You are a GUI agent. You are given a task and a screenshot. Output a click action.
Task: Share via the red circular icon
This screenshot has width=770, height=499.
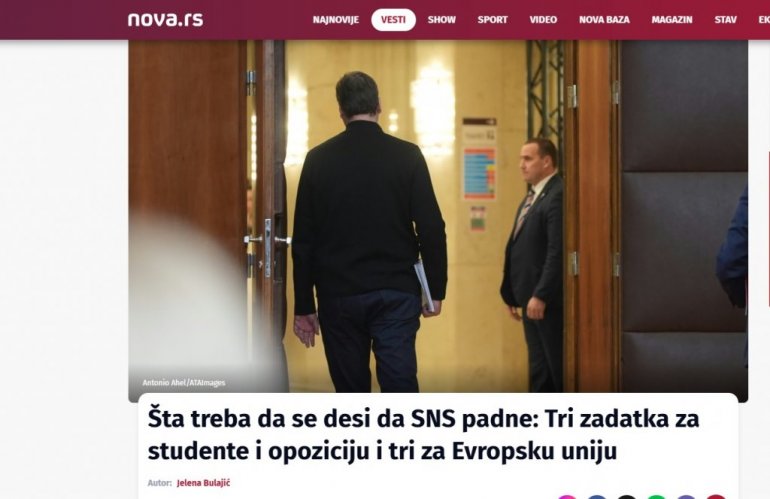716,497
